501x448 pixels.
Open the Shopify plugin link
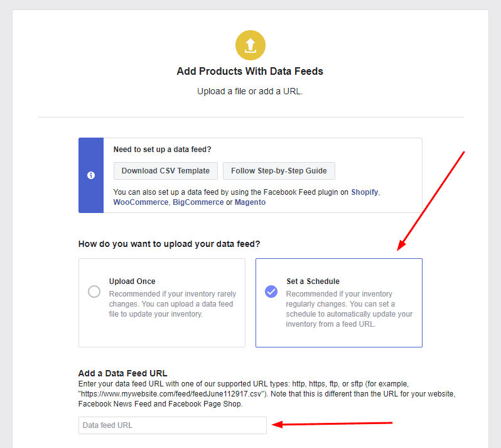pos(365,192)
